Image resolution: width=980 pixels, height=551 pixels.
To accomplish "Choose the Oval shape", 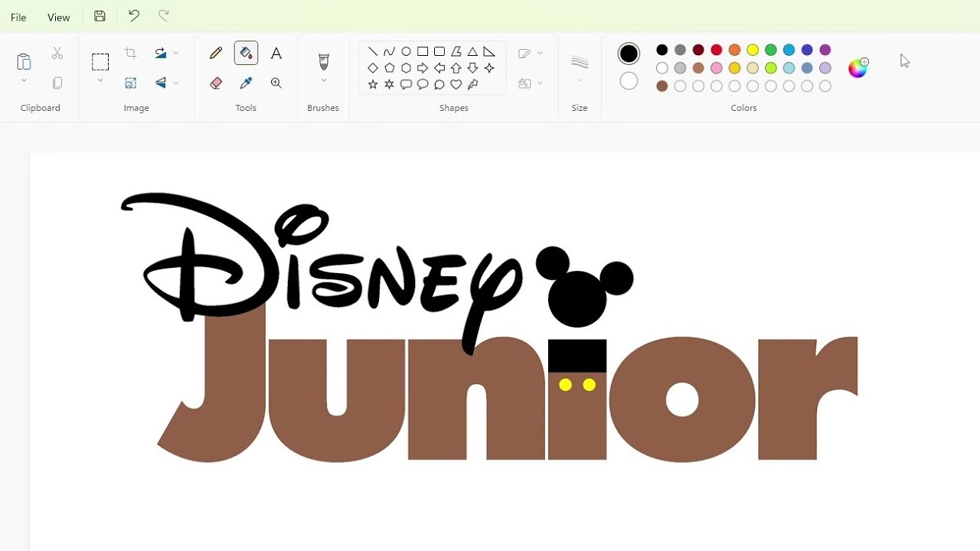I will [407, 51].
